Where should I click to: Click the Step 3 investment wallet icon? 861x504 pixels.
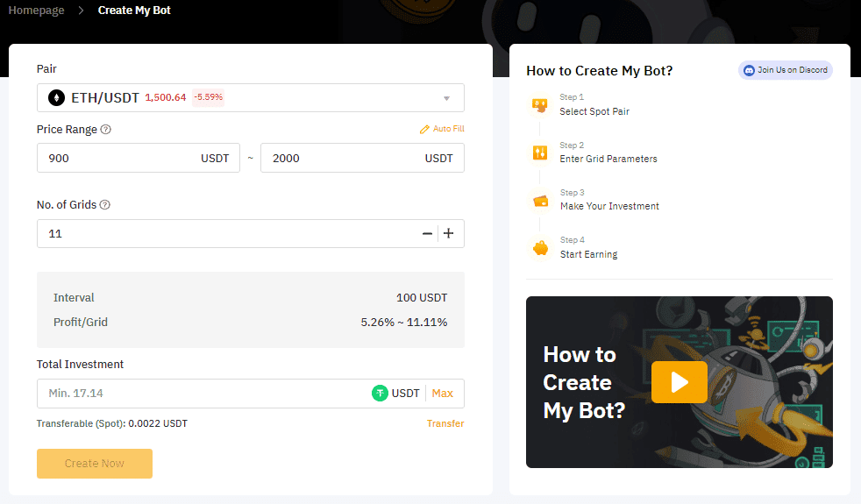tap(540, 201)
